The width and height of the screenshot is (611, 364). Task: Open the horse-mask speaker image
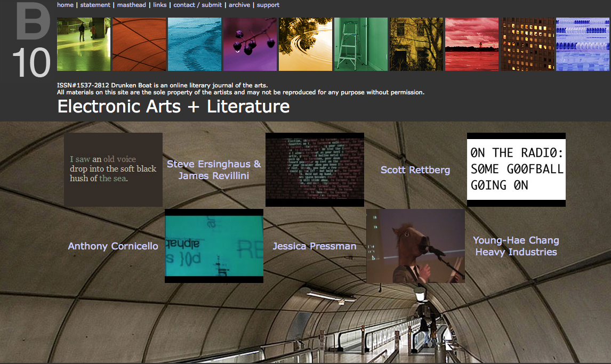click(x=415, y=246)
